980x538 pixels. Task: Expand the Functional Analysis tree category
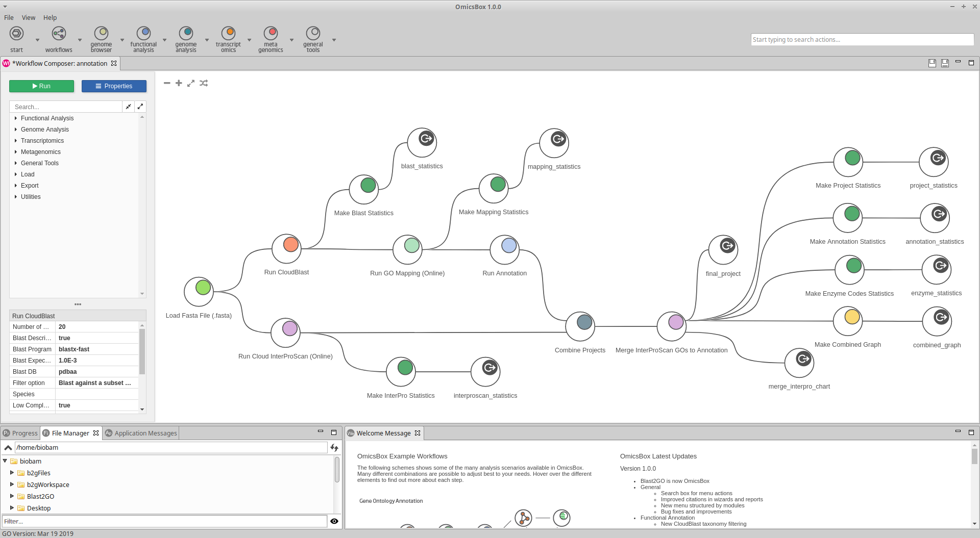click(16, 118)
